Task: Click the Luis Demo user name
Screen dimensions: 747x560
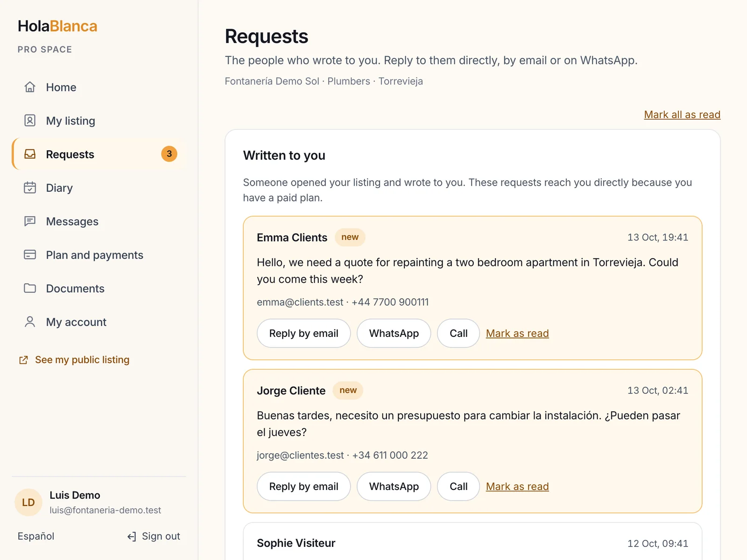Action: pyautogui.click(x=75, y=496)
